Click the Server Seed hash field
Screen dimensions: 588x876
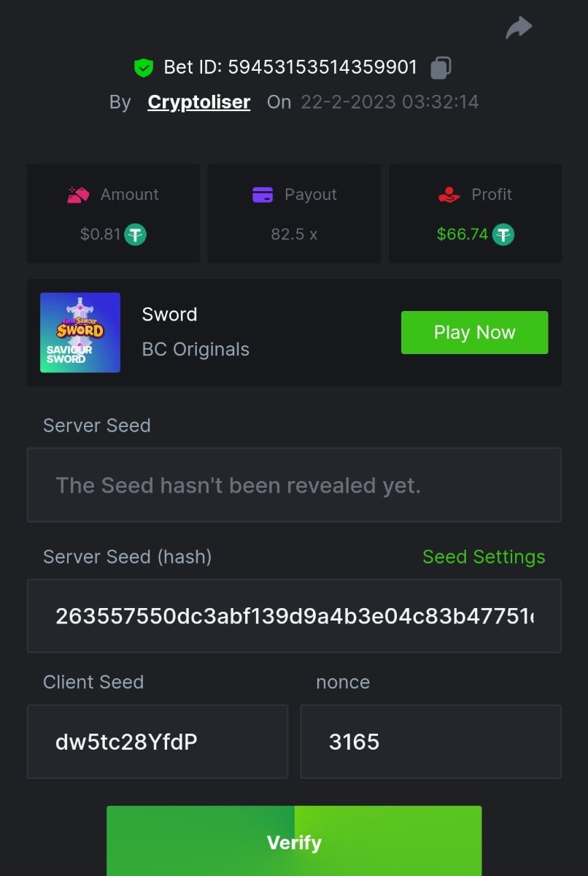[294, 616]
